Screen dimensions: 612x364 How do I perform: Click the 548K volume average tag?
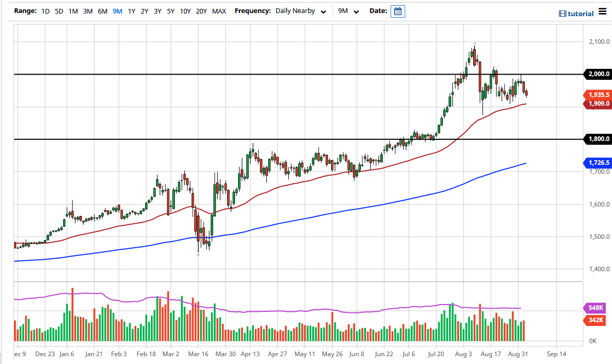coord(595,308)
